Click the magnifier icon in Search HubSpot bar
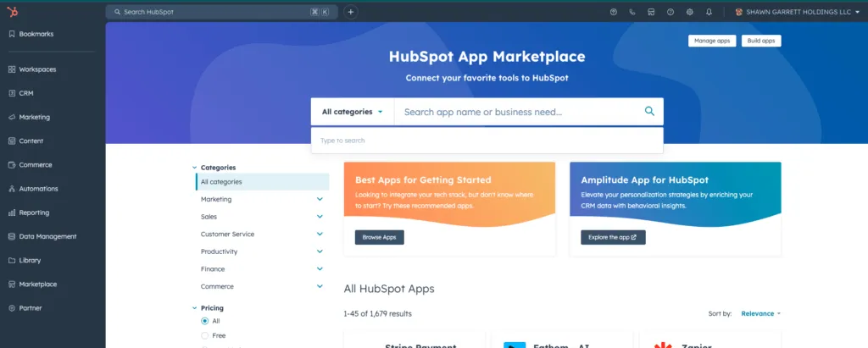This screenshot has height=348, width=868. pyautogui.click(x=117, y=12)
